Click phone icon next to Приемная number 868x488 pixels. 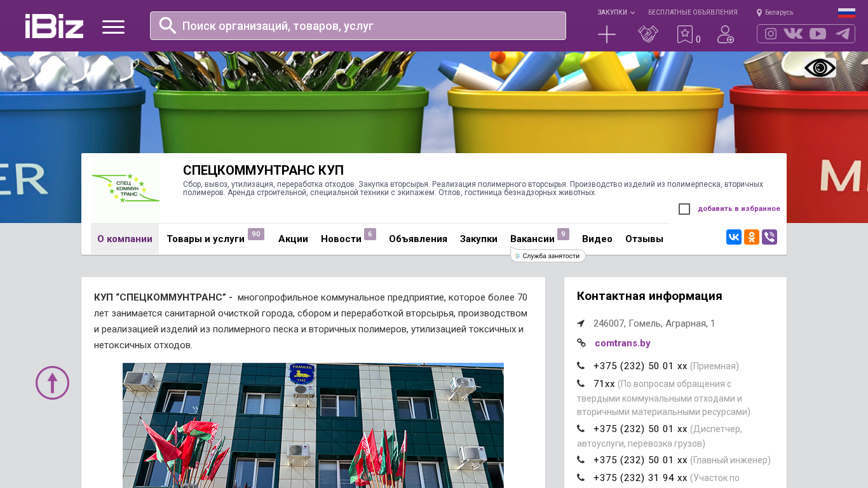pos(581,366)
